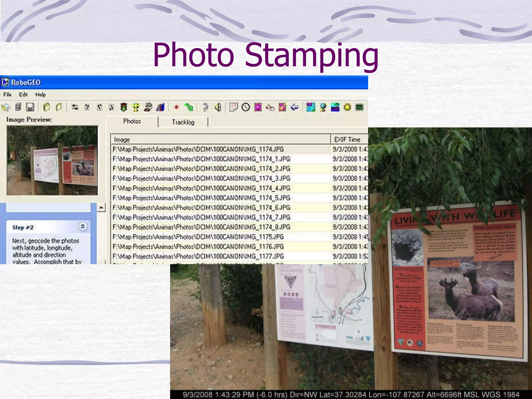This screenshot has width=532, height=399.
Task: Click the red dot record icon
Action: (x=176, y=107)
